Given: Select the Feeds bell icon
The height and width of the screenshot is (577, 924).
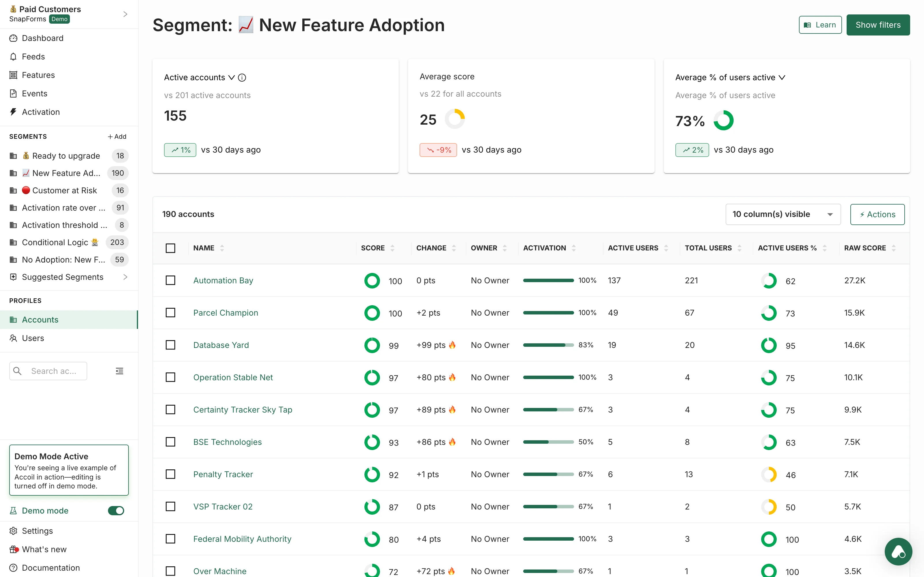Looking at the screenshot, I should click(13, 57).
